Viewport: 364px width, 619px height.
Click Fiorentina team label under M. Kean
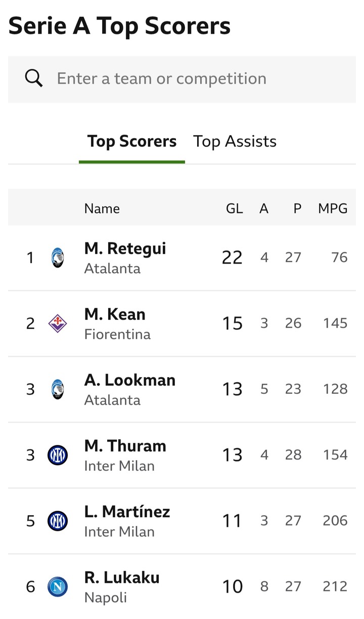[117, 335]
